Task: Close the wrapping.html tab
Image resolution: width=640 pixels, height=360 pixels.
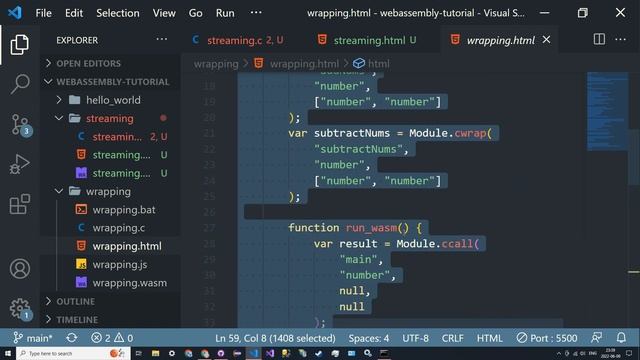Action: point(546,40)
